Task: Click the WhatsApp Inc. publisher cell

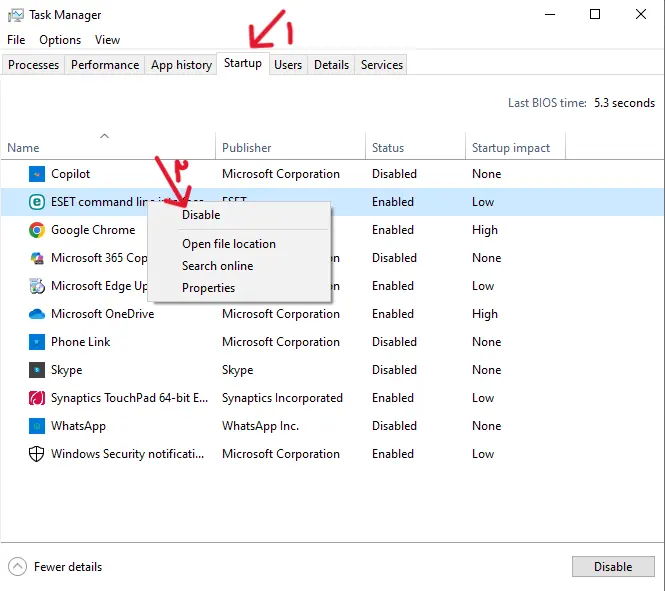Action: point(260,426)
